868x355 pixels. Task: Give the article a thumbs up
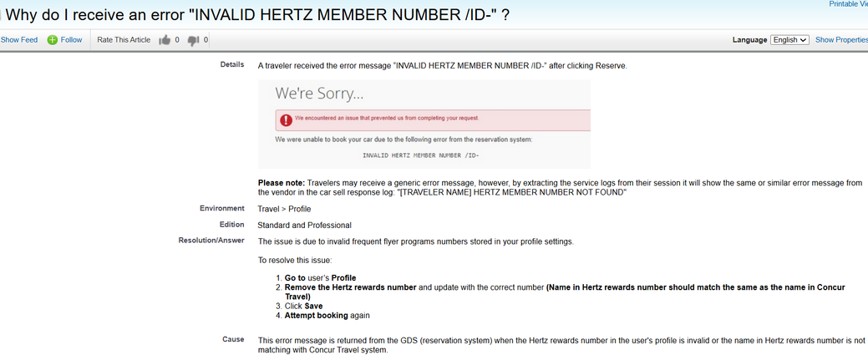165,40
